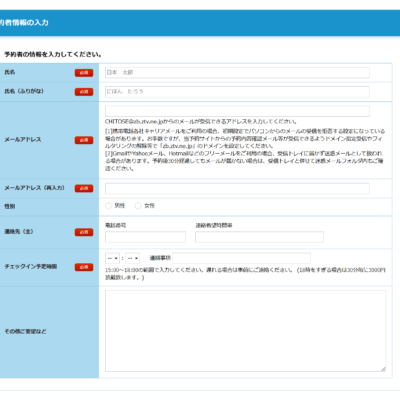The width and height of the screenshot is (400, 400).
Task: Click the 性別 row label
Action: click(x=10, y=206)
